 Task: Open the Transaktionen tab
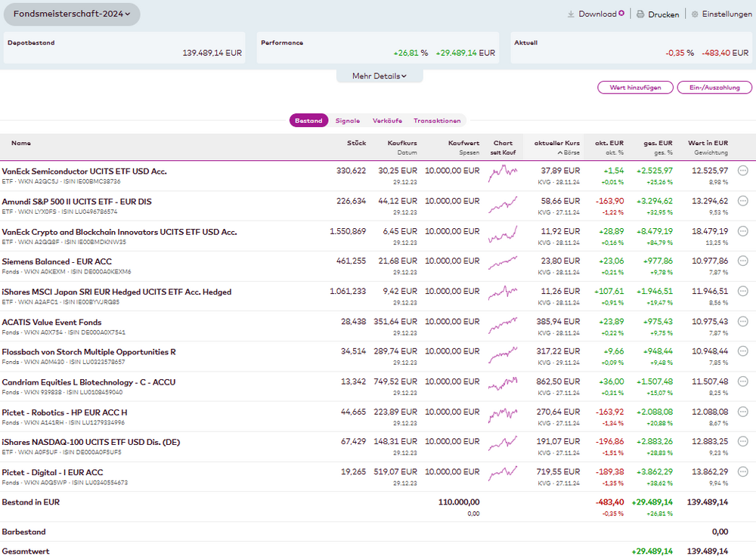point(437,121)
